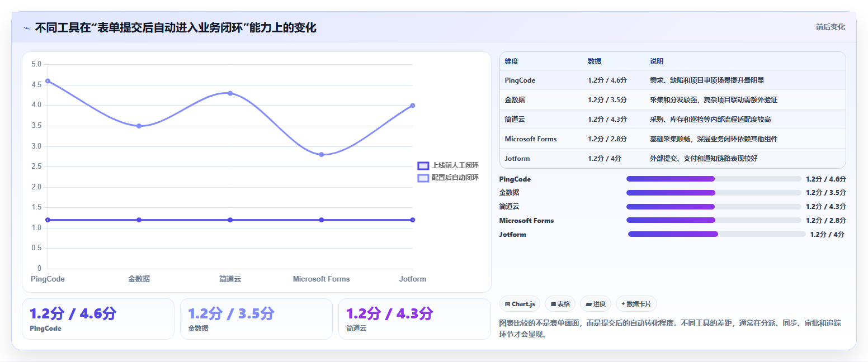The image size is (868, 362).
Task: Click the 简道云 4.3 data point on the chart
Action: point(230,93)
